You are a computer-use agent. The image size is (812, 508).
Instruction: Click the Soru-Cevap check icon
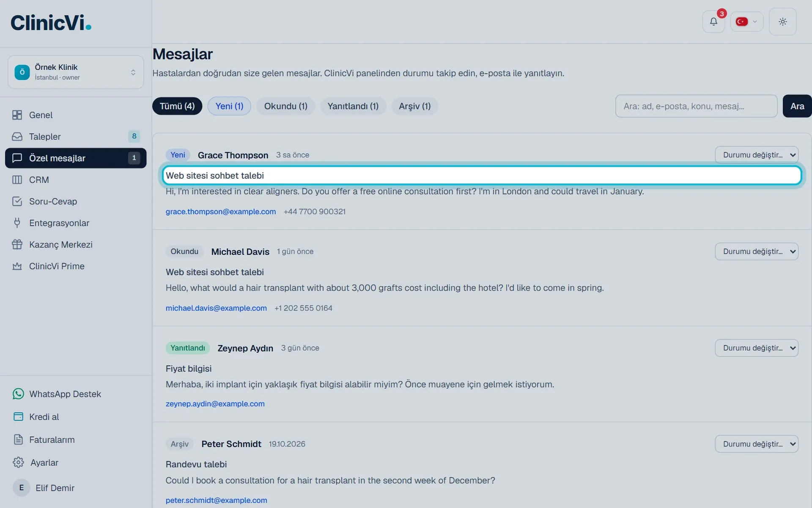17,202
